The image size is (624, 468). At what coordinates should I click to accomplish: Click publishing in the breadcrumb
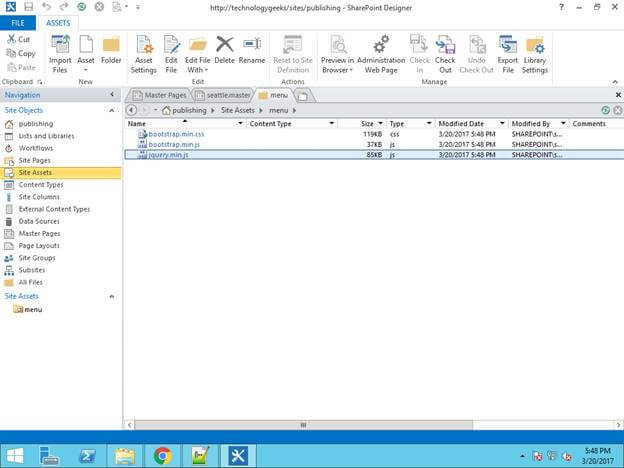tap(189, 110)
